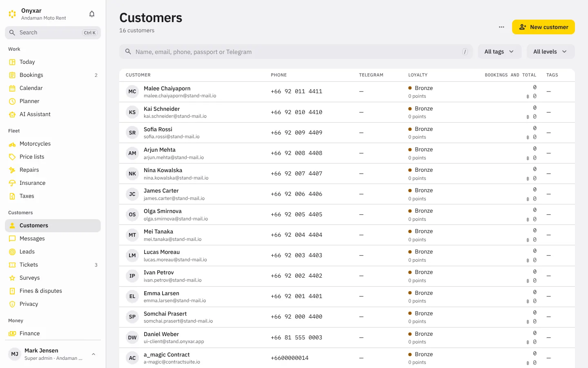This screenshot has width=588, height=368.
Task: Open the All levels dropdown
Action: coord(550,52)
